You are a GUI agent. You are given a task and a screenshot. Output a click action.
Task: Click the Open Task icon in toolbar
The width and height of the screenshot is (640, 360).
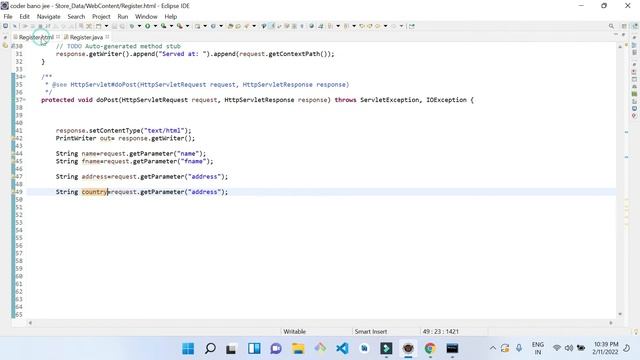pos(238,26)
